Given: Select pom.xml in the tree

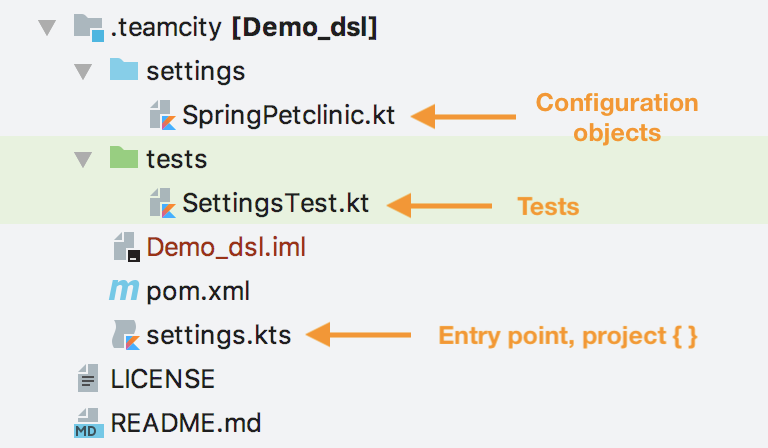Looking at the screenshot, I should [198, 292].
